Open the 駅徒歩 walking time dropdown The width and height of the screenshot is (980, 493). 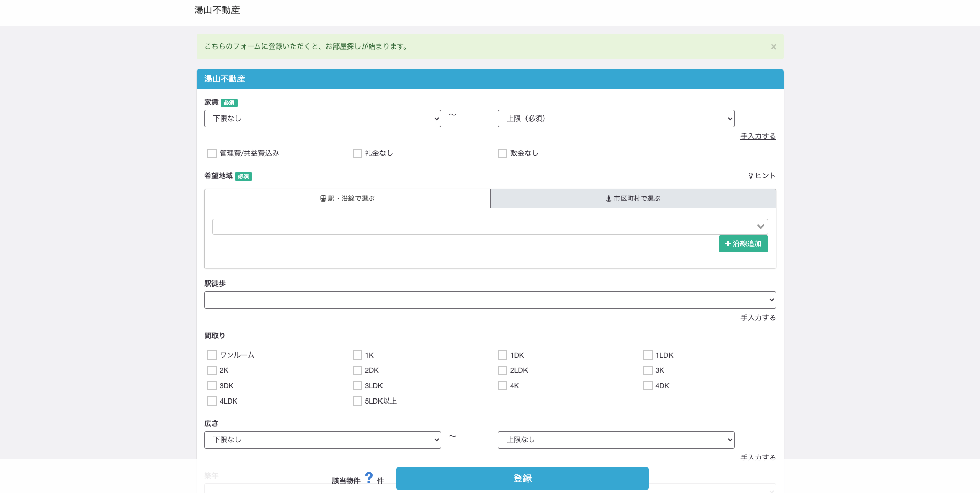pos(490,300)
